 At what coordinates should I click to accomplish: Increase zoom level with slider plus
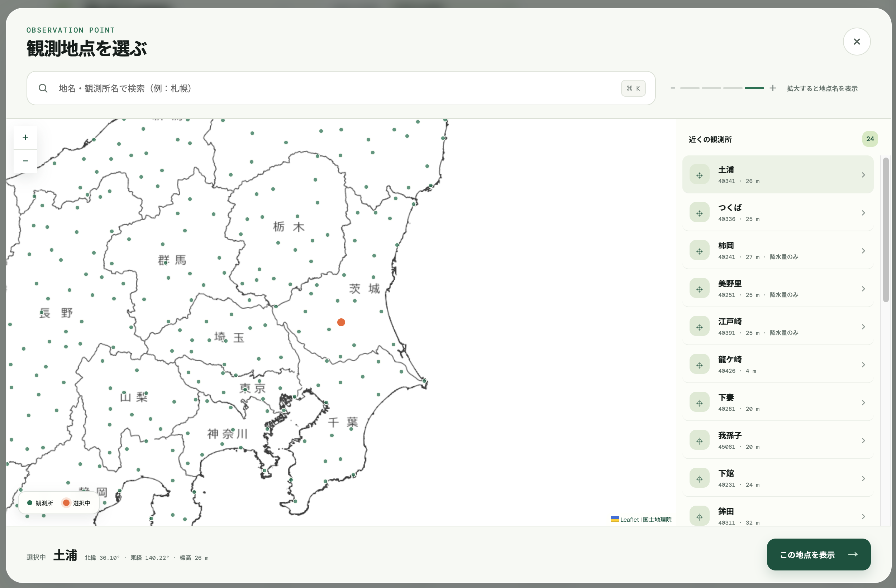point(772,88)
